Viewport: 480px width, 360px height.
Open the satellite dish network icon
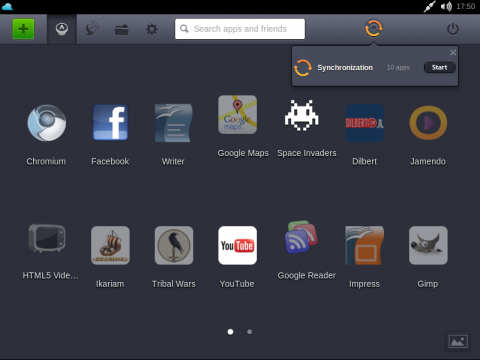pyautogui.click(x=92, y=29)
